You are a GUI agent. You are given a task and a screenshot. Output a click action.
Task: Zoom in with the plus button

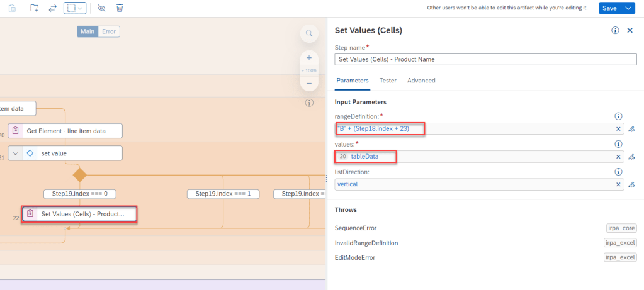click(x=309, y=58)
